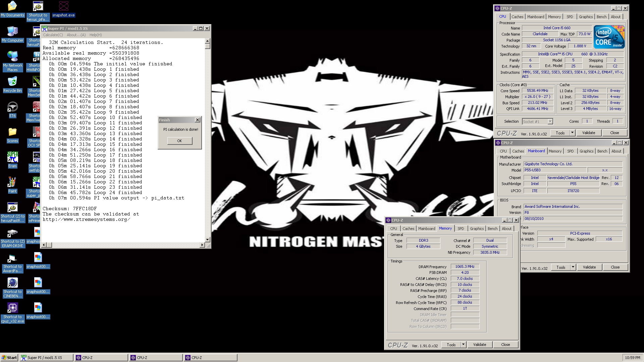Select the Graphics tab in top CPU-Z window

point(586,17)
